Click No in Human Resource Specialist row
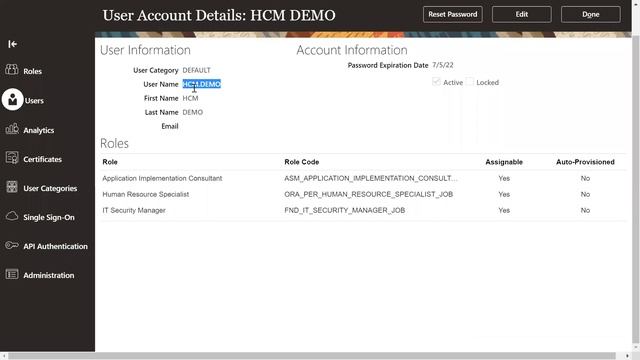Viewport: 640px width, 360px height. pos(585,194)
